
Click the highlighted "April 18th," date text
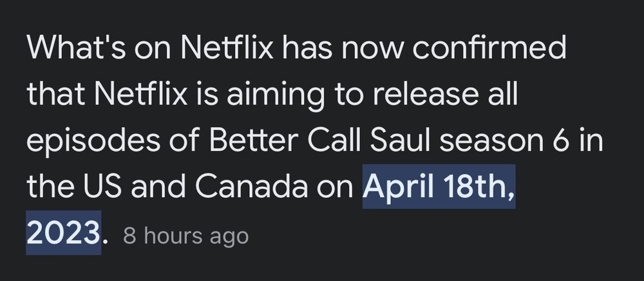(x=439, y=186)
